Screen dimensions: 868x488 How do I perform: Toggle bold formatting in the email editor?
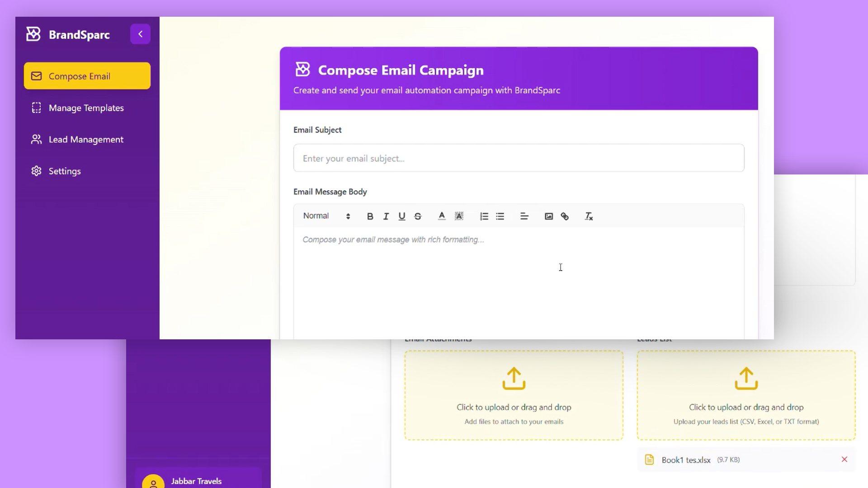[x=370, y=216]
